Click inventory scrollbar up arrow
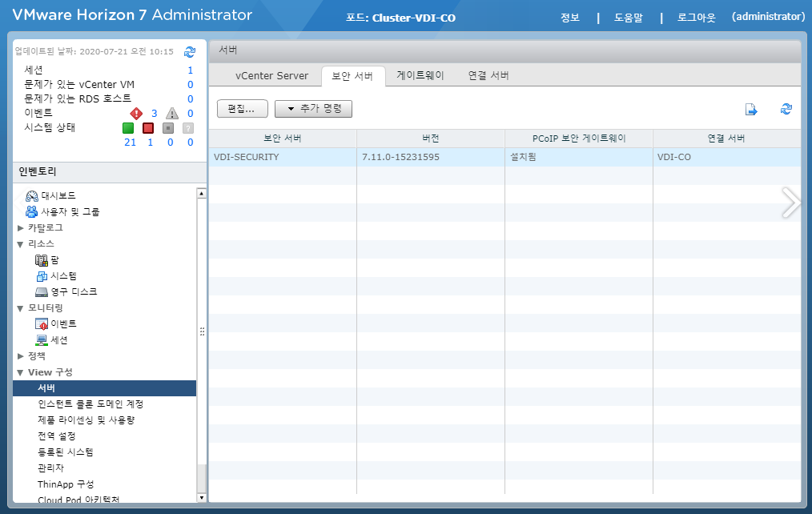 202,193
